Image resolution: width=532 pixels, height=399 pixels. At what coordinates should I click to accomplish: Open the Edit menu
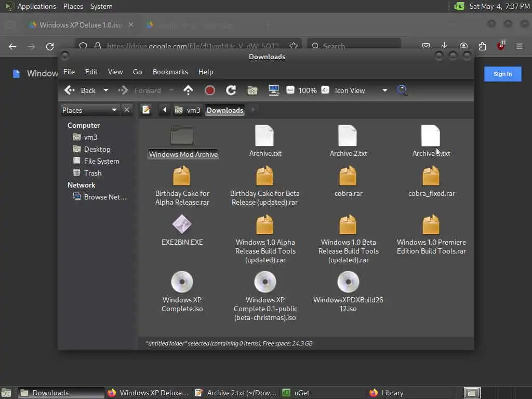[x=91, y=72]
